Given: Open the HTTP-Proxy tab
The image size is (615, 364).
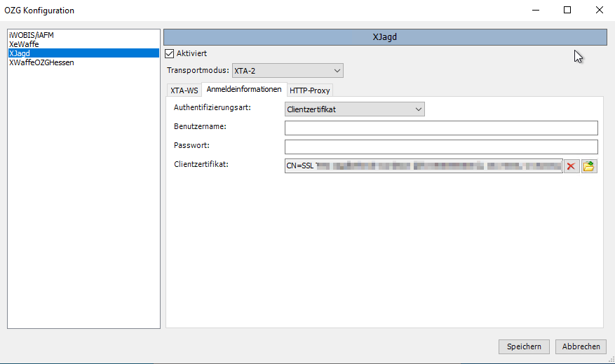Looking at the screenshot, I should tap(309, 90).
